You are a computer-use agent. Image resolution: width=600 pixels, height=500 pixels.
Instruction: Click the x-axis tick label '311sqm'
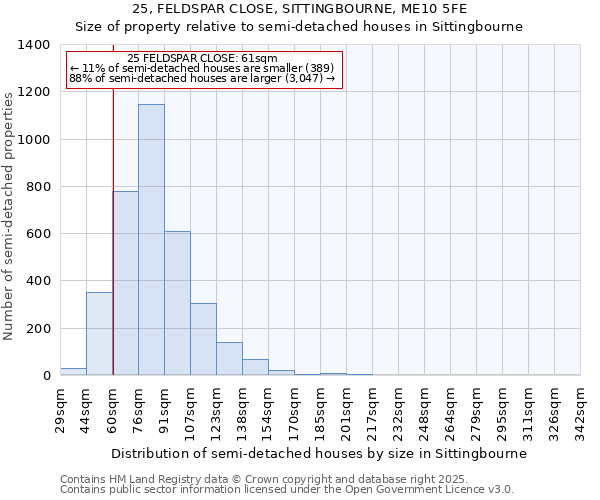coord(528,414)
